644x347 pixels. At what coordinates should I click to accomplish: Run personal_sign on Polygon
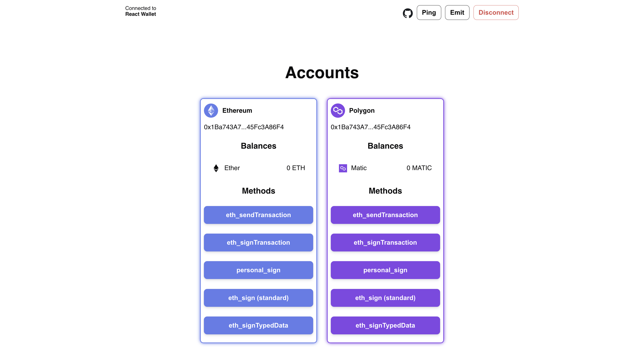(385, 270)
